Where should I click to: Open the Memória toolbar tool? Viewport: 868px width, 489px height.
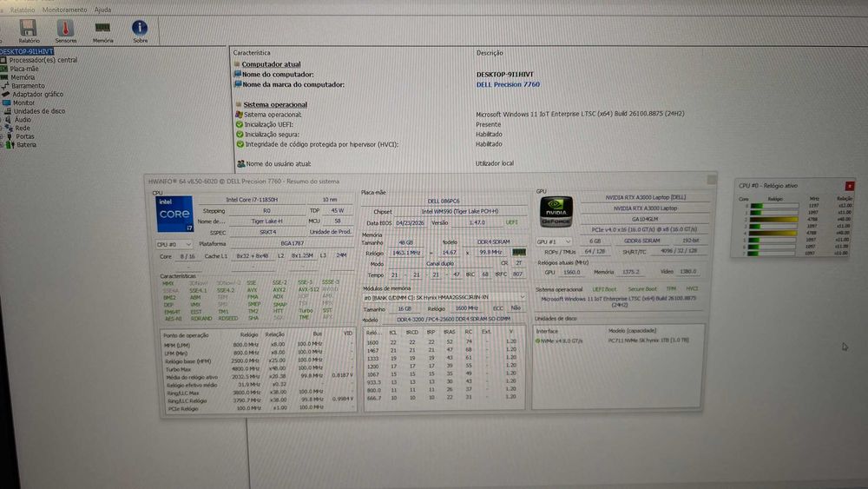(102, 31)
